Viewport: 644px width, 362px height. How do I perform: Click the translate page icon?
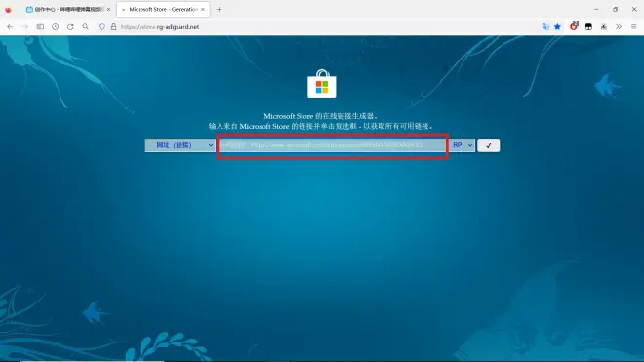(x=545, y=27)
